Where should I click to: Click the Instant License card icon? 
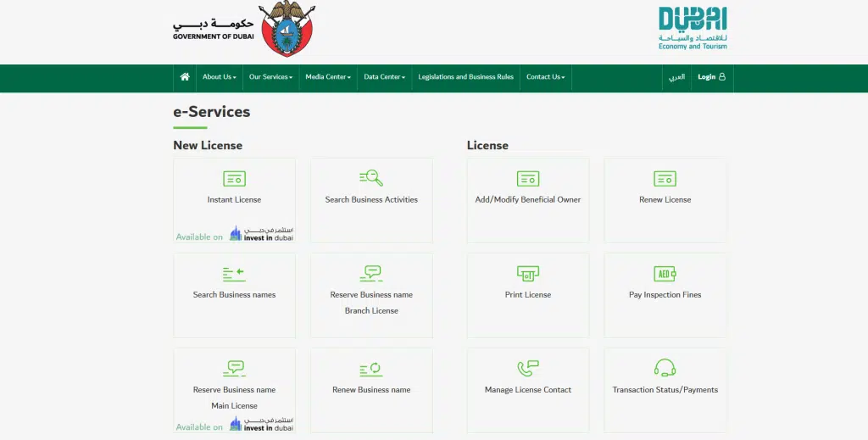click(x=234, y=179)
